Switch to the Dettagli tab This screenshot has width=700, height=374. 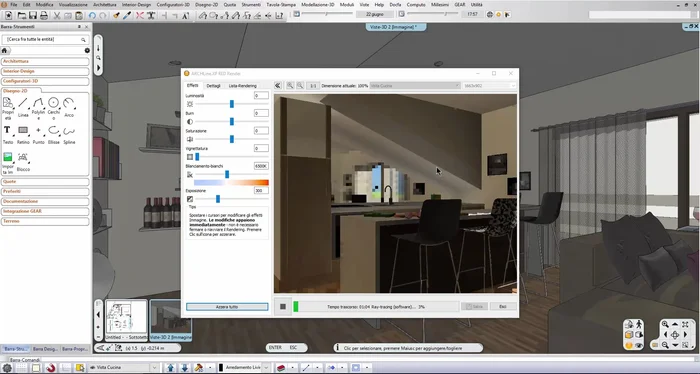213,86
